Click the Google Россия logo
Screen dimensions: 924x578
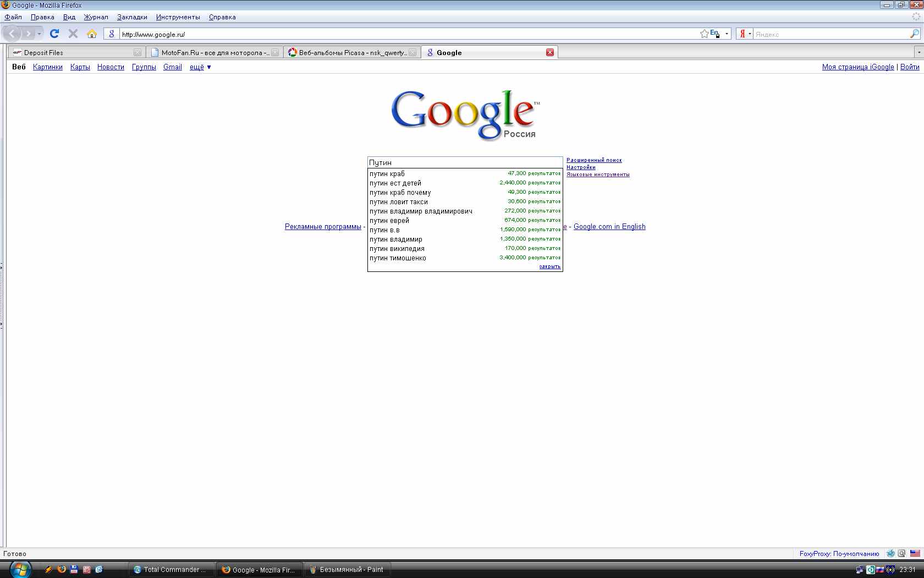(465, 114)
